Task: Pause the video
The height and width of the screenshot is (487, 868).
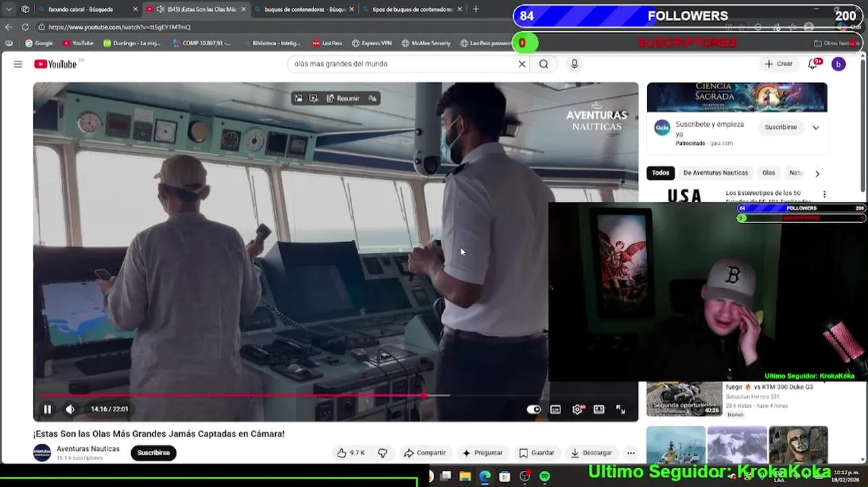Action: pyautogui.click(x=47, y=409)
